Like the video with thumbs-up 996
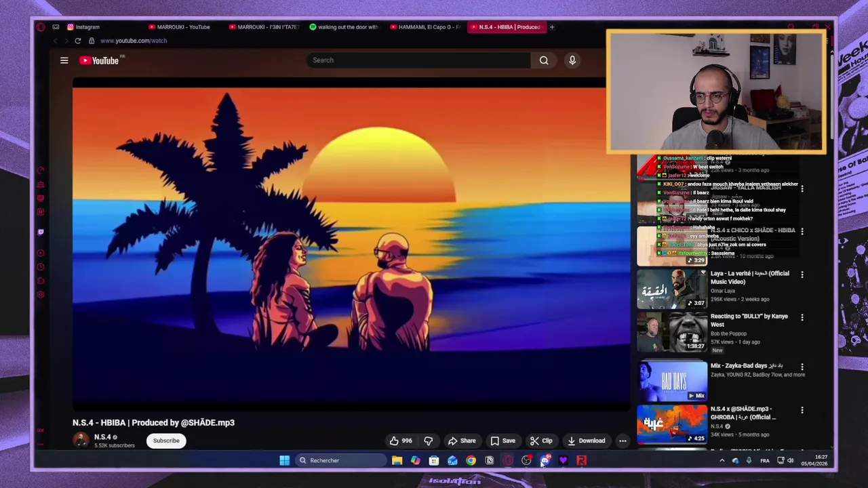868x488 pixels. (401, 441)
